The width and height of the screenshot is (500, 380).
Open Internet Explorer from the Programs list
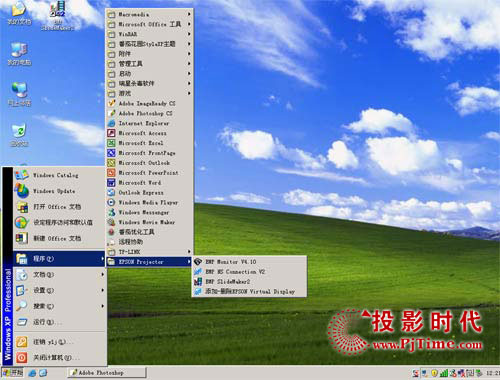pyautogui.click(x=149, y=123)
